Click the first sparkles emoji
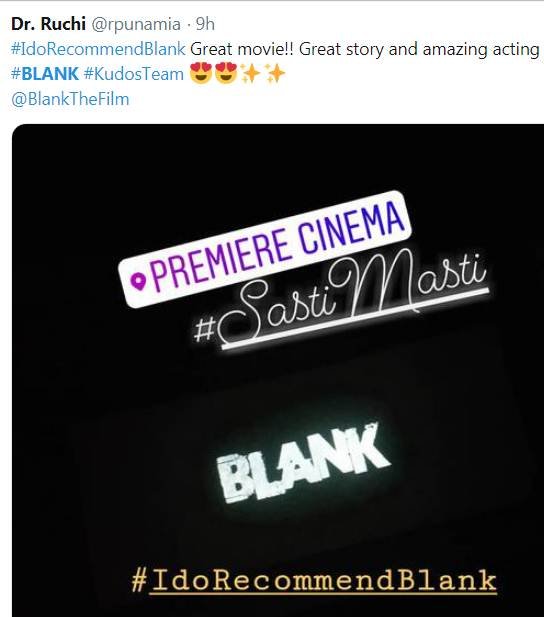 pyautogui.click(x=251, y=74)
